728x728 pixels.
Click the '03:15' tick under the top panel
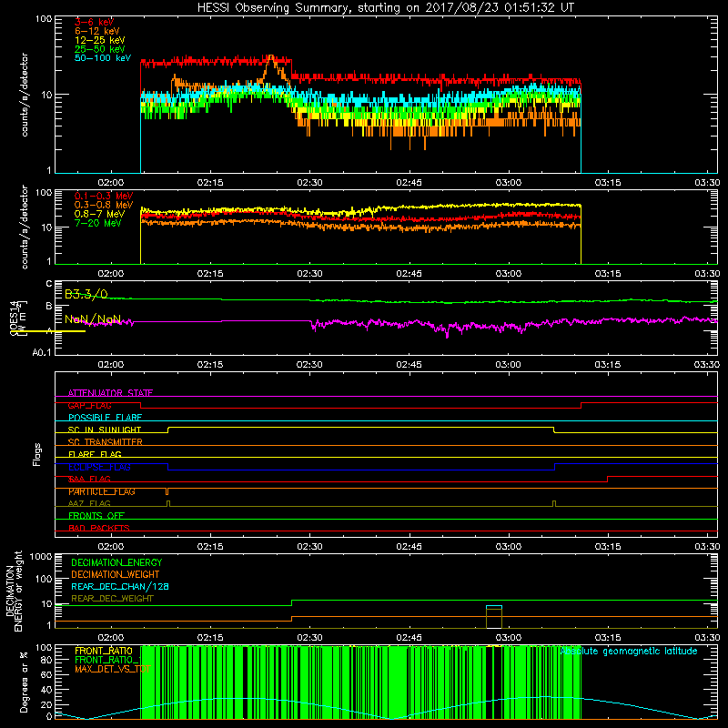tap(608, 183)
